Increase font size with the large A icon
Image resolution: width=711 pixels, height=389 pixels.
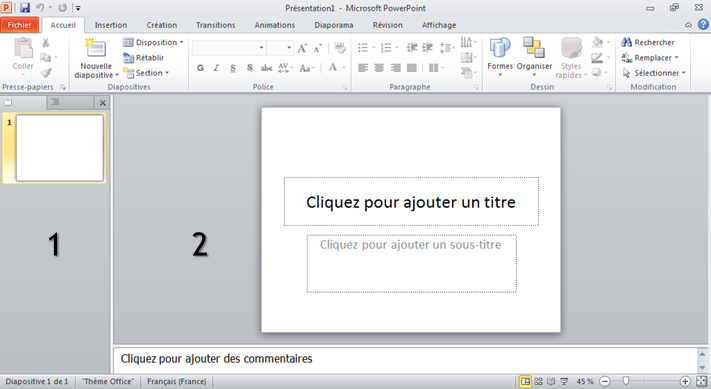point(302,48)
